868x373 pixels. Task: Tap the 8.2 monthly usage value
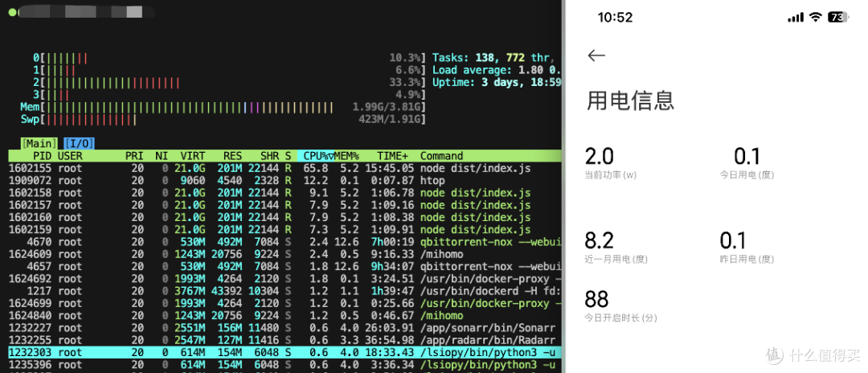tap(599, 241)
